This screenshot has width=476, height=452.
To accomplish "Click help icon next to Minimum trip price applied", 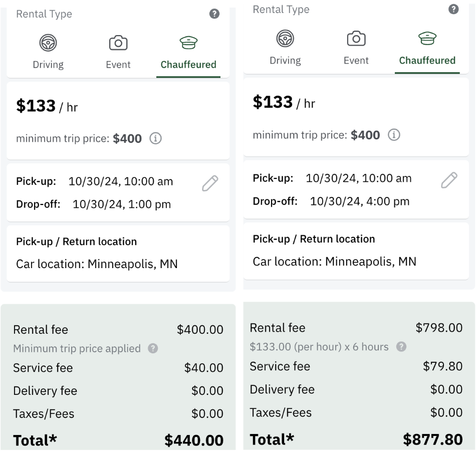I will pyautogui.click(x=153, y=348).
